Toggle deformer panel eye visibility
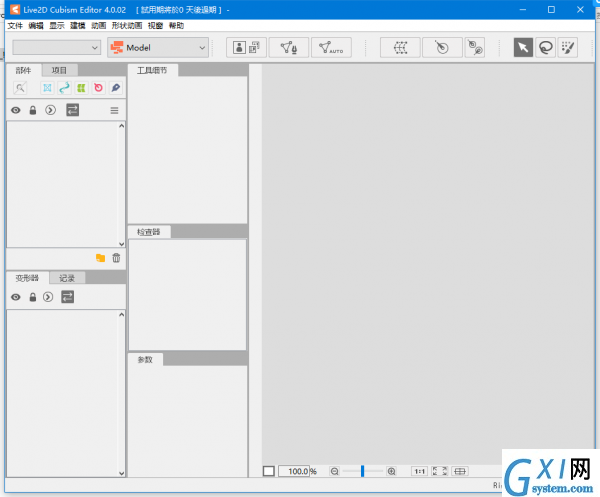Screen dimensions: 600x497 pos(16,297)
